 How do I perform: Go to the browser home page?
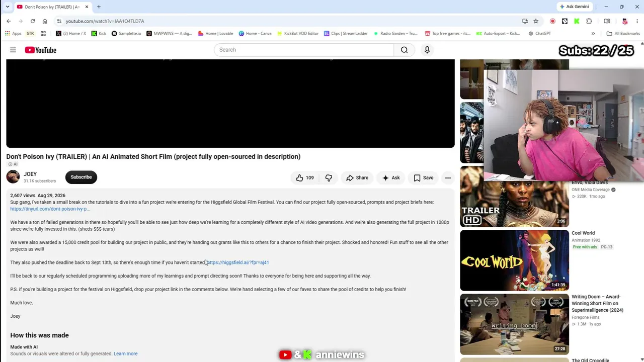[x=45, y=21]
